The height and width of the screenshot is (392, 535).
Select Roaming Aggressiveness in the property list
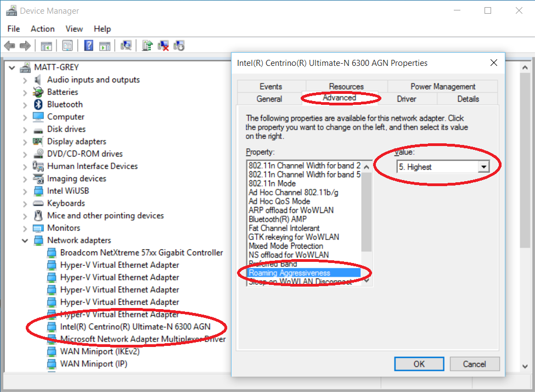coord(303,273)
